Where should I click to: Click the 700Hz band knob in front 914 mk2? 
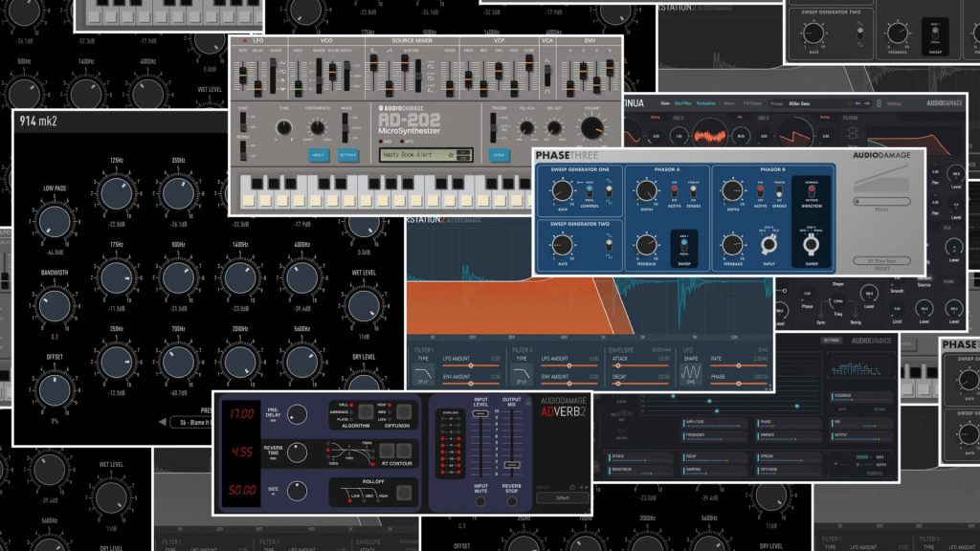tap(178, 362)
